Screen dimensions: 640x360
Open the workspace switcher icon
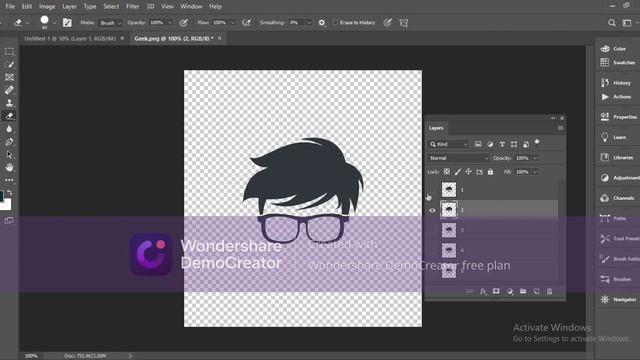tap(627, 23)
